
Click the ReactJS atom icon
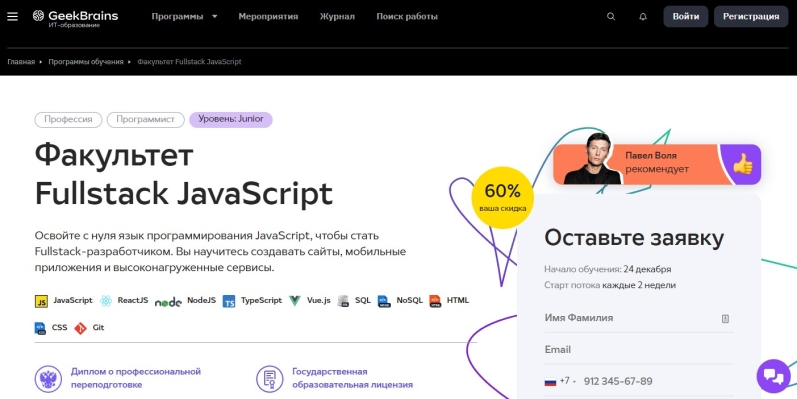(106, 301)
